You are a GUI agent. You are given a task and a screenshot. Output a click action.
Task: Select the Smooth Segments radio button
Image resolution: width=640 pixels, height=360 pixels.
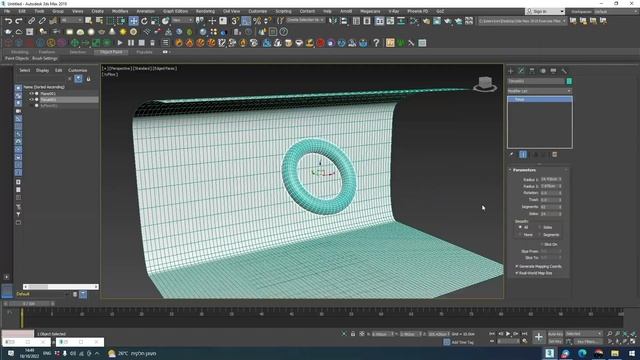pyautogui.click(x=540, y=235)
